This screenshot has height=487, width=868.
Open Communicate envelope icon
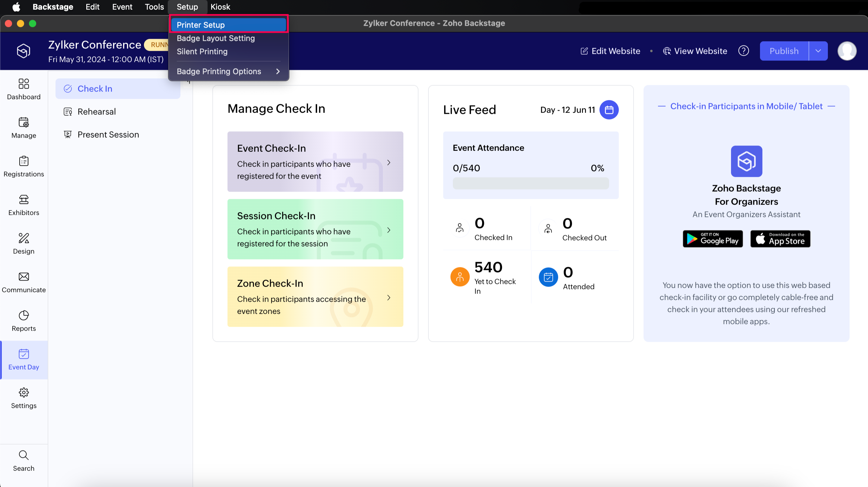pyautogui.click(x=24, y=277)
